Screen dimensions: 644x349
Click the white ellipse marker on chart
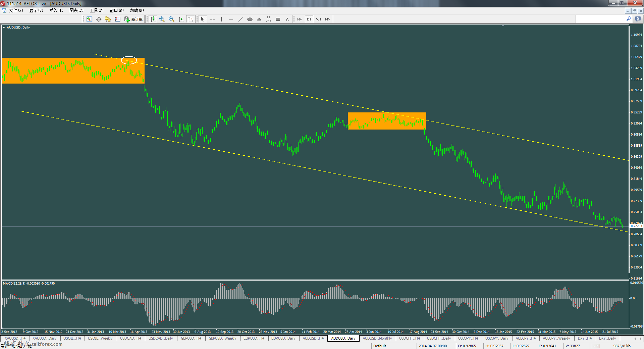tap(129, 60)
